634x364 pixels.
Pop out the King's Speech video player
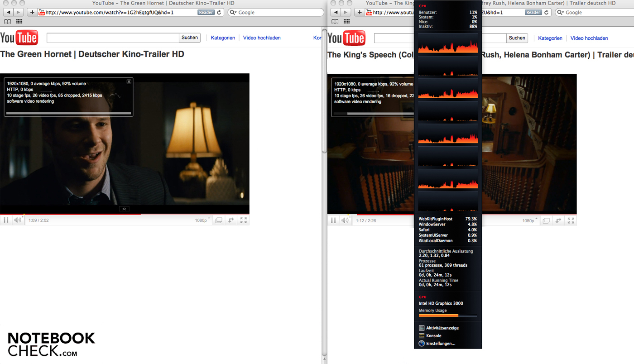point(546,220)
